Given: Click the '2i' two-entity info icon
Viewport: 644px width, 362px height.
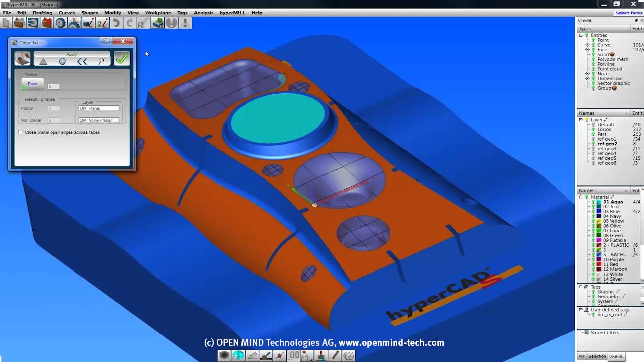Looking at the screenshot, I should 102,23.
